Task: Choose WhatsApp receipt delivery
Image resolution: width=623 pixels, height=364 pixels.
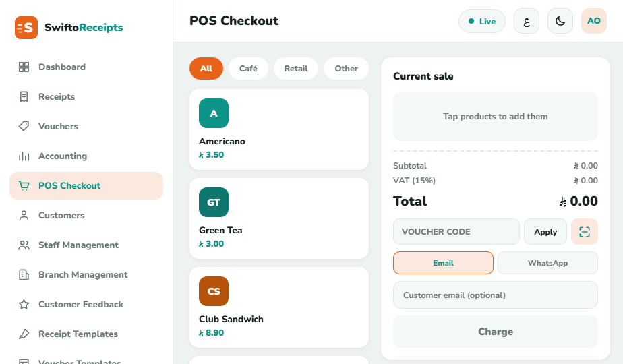Action: pyautogui.click(x=548, y=263)
